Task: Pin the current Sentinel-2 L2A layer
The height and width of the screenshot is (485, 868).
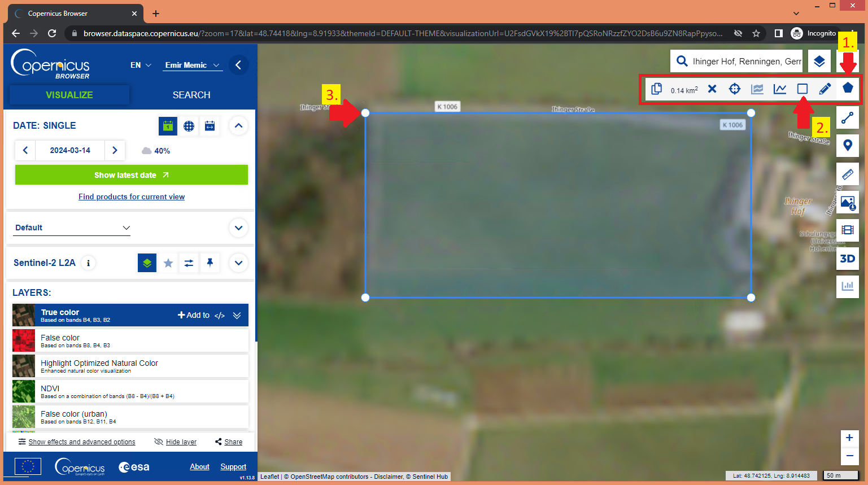Action: (x=210, y=263)
